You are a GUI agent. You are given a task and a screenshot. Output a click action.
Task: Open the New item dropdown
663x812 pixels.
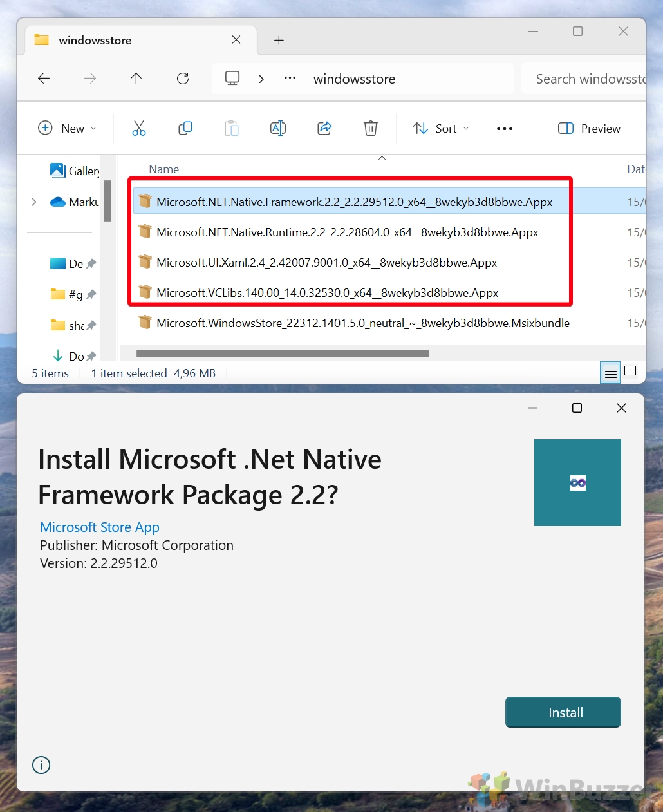click(68, 128)
